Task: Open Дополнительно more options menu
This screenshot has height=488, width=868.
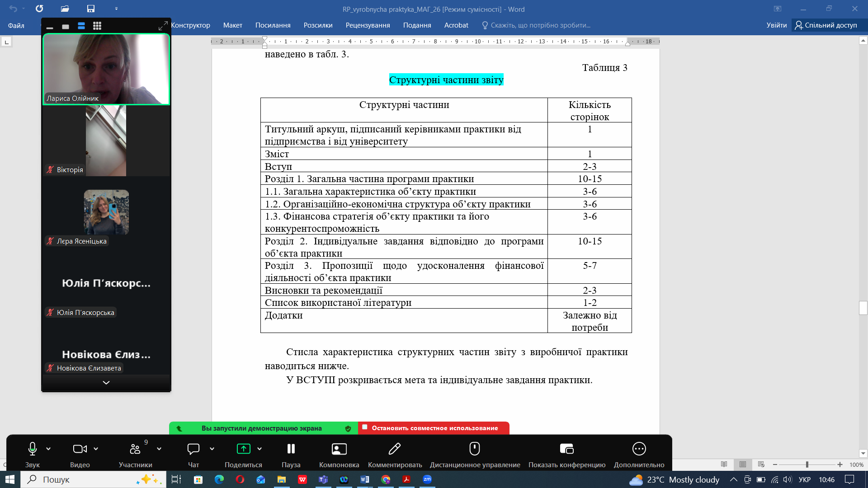Action: (639, 455)
